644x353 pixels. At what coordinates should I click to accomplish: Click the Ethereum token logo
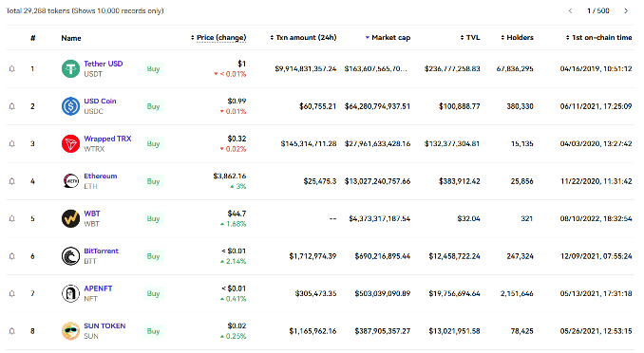[x=70, y=181]
